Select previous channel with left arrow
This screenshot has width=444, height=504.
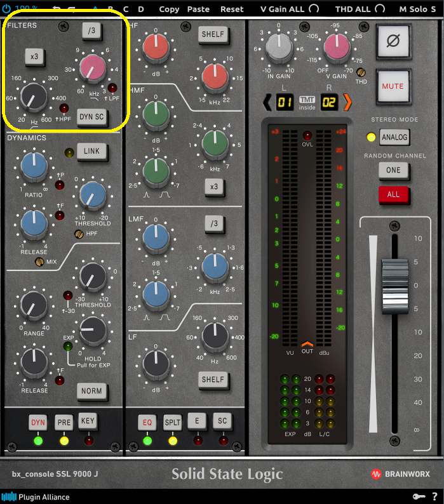click(267, 103)
